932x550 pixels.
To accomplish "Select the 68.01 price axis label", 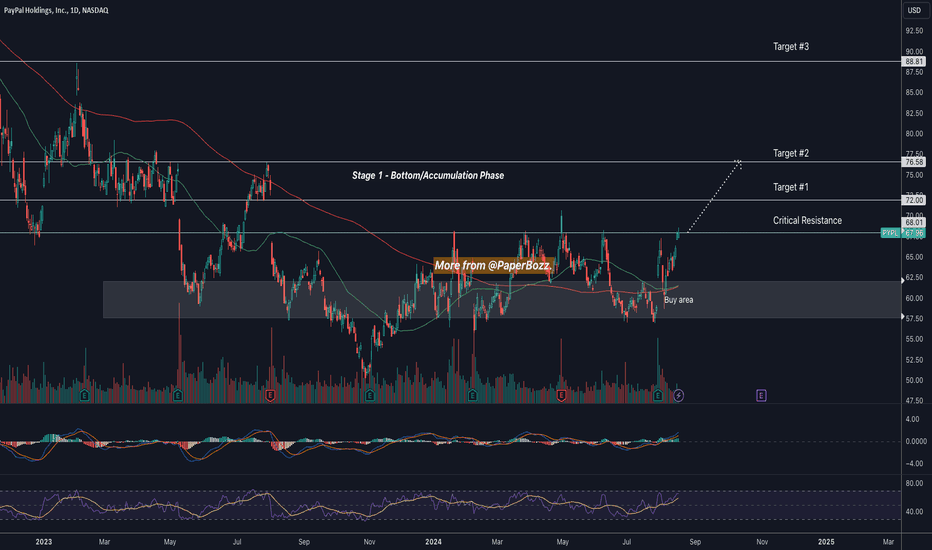I will [x=914, y=222].
